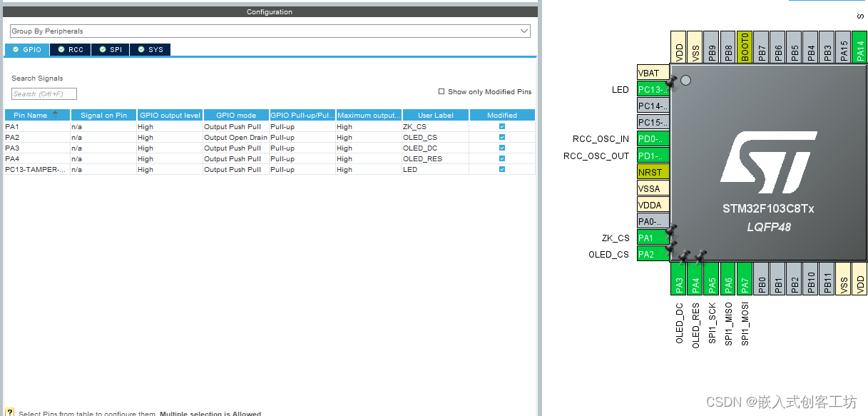Sort by GPIO output level column
The width and height of the screenshot is (868, 416).
[170, 115]
